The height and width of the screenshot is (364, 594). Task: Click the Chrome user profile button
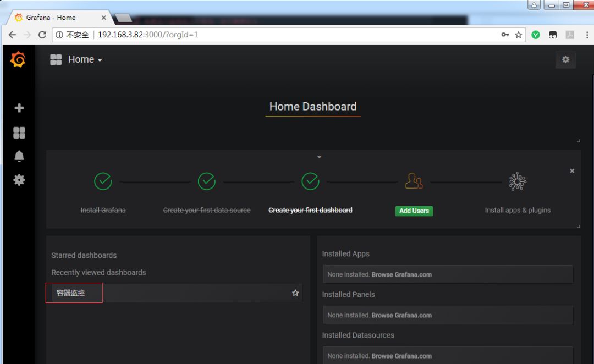click(533, 5)
